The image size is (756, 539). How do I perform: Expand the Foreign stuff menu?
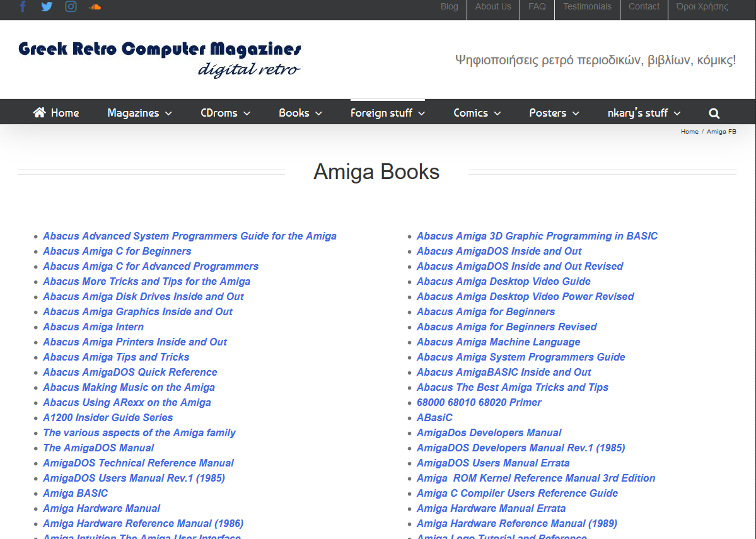tap(387, 113)
